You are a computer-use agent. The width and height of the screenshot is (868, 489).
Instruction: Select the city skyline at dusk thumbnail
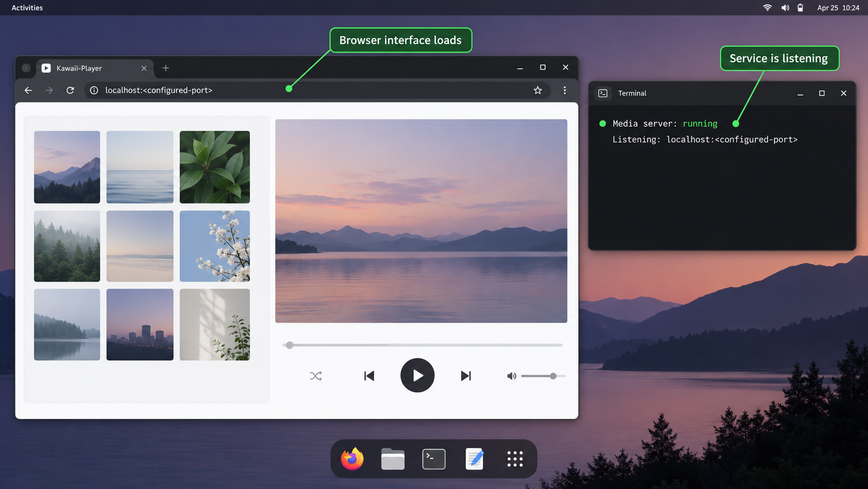pos(140,324)
